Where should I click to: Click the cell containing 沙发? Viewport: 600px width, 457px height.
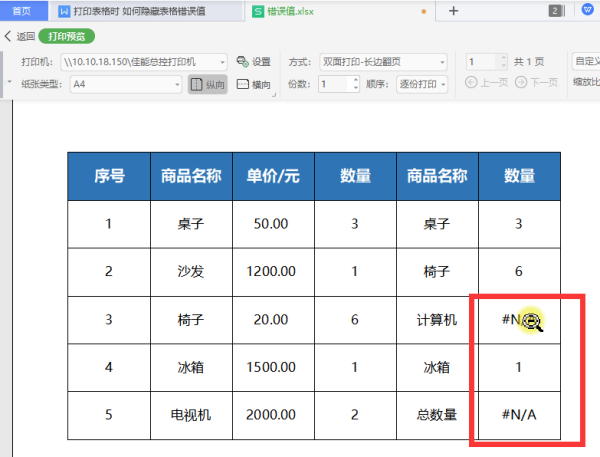coord(191,272)
